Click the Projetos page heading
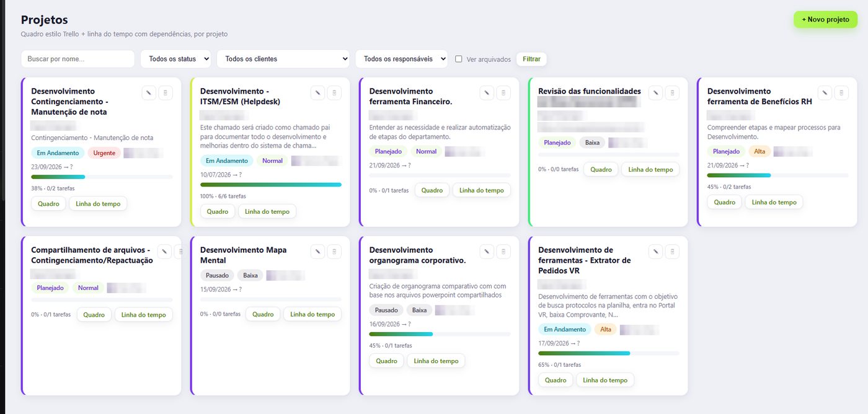 click(44, 20)
